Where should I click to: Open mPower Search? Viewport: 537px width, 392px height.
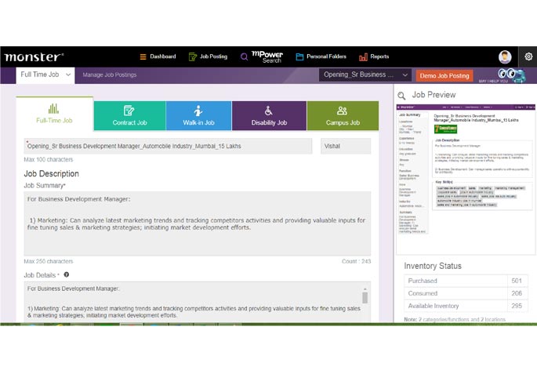pos(262,56)
